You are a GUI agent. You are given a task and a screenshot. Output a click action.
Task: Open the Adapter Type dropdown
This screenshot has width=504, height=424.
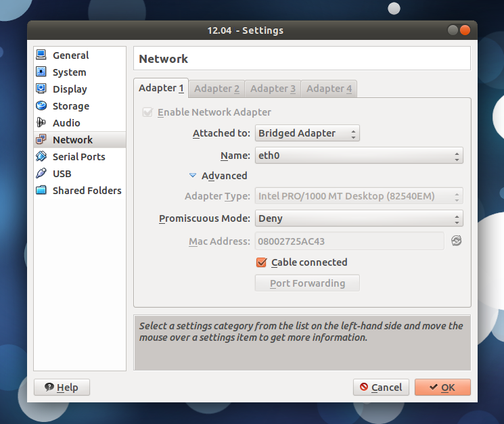pyautogui.click(x=359, y=196)
